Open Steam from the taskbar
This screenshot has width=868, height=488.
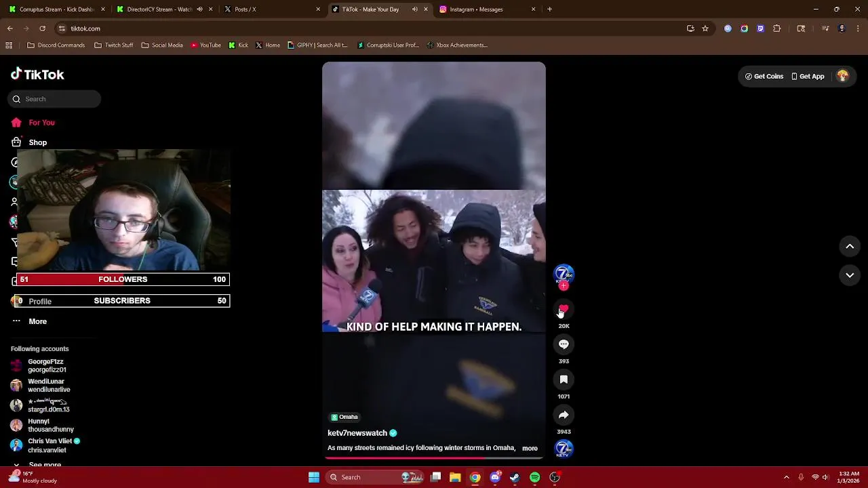point(515,477)
